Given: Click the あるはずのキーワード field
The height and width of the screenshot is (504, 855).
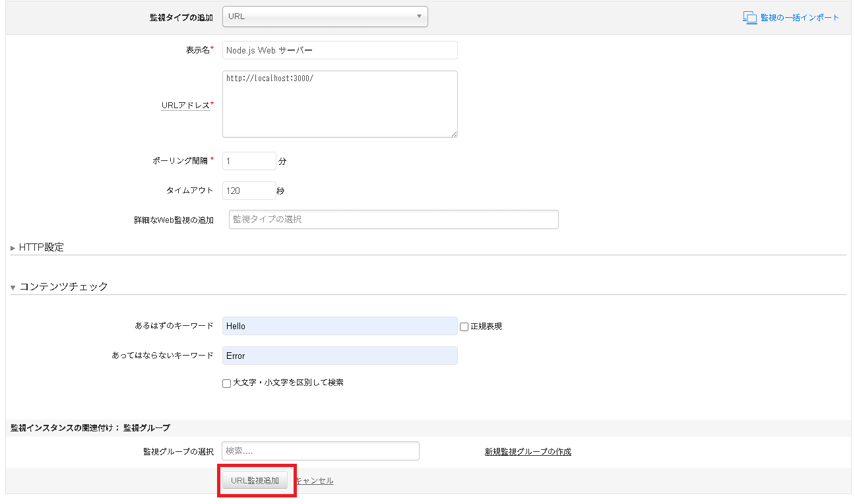Looking at the screenshot, I should [340, 326].
